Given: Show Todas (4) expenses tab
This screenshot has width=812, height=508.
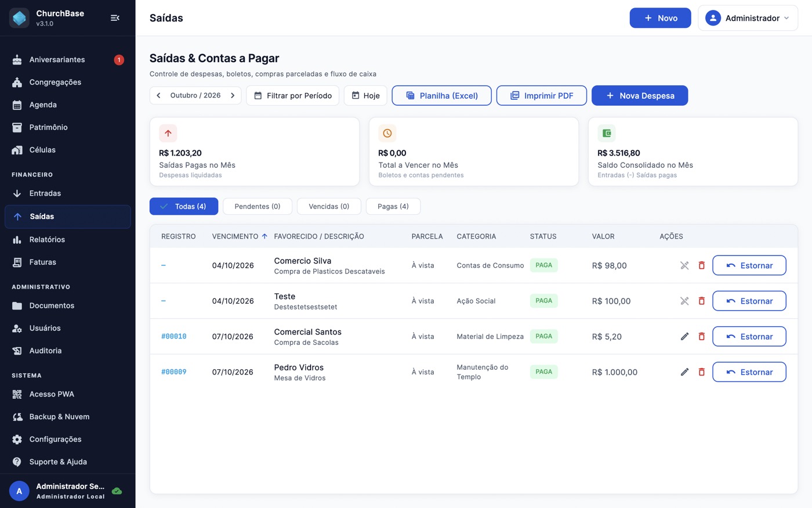Looking at the screenshot, I should (184, 206).
